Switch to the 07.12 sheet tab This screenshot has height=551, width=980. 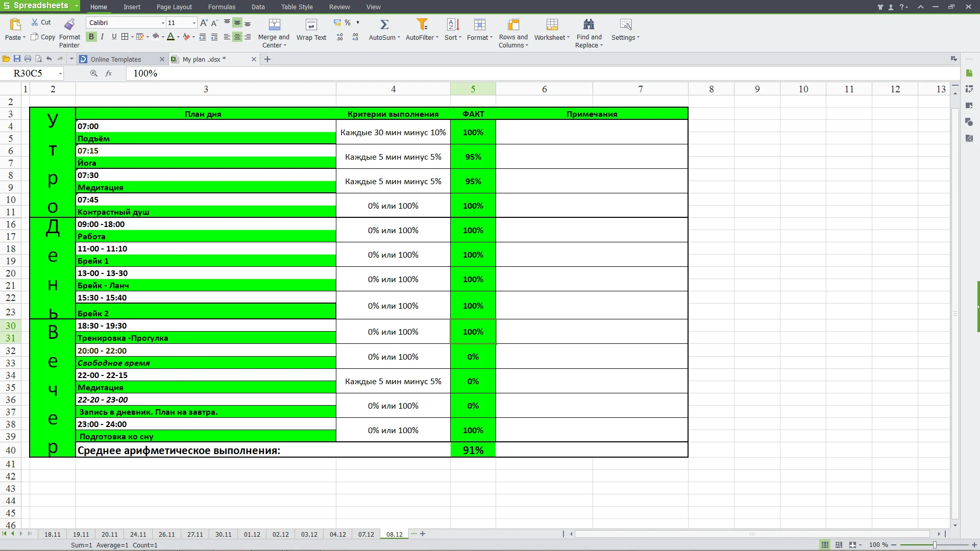point(366,534)
